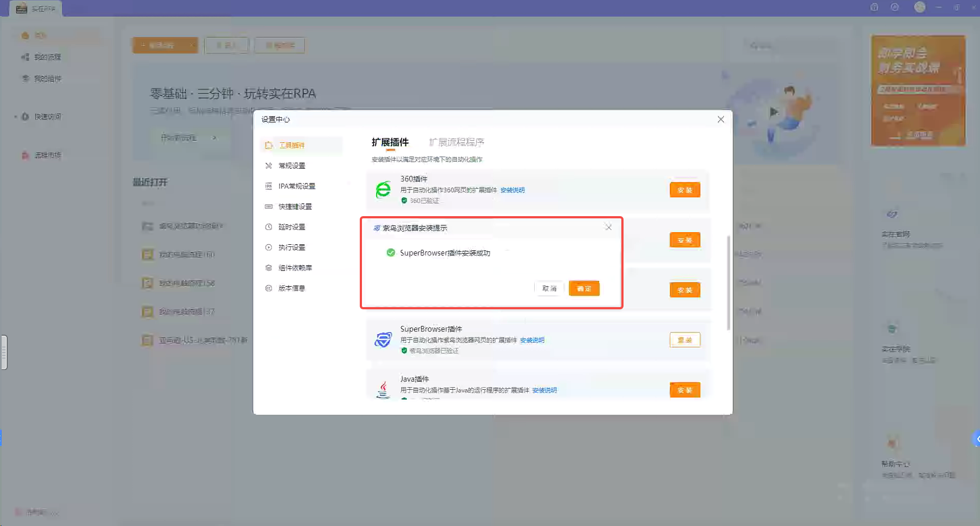The image size is (980, 526).
Task: Open 安装说明 link for Java插件
Action: click(545, 390)
